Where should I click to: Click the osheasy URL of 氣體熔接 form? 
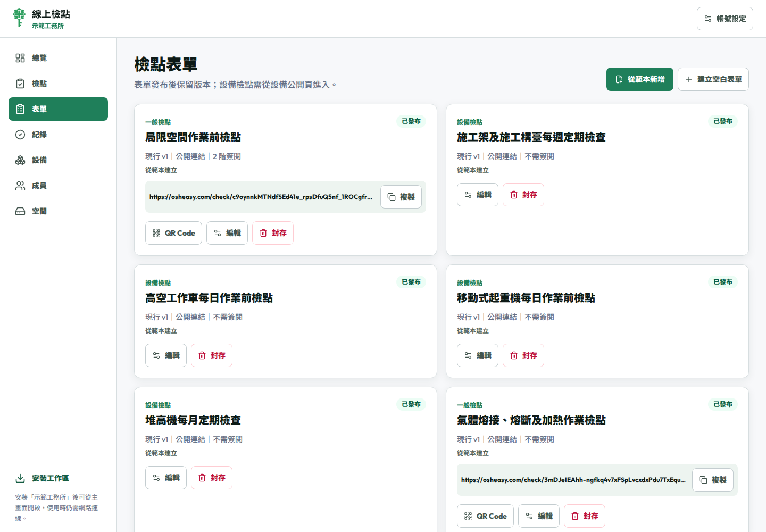pos(573,480)
